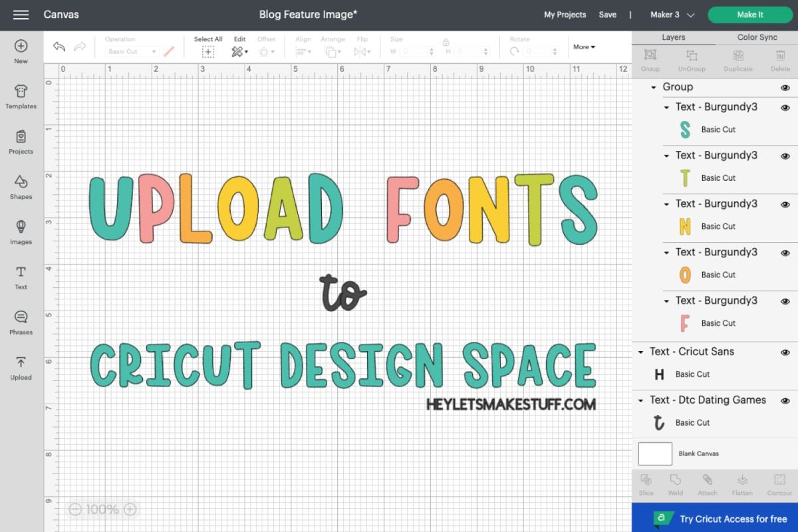Screen dimensions: 798x532
Task: Open the Maker 3 machine dropdown
Action: [672, 15]
